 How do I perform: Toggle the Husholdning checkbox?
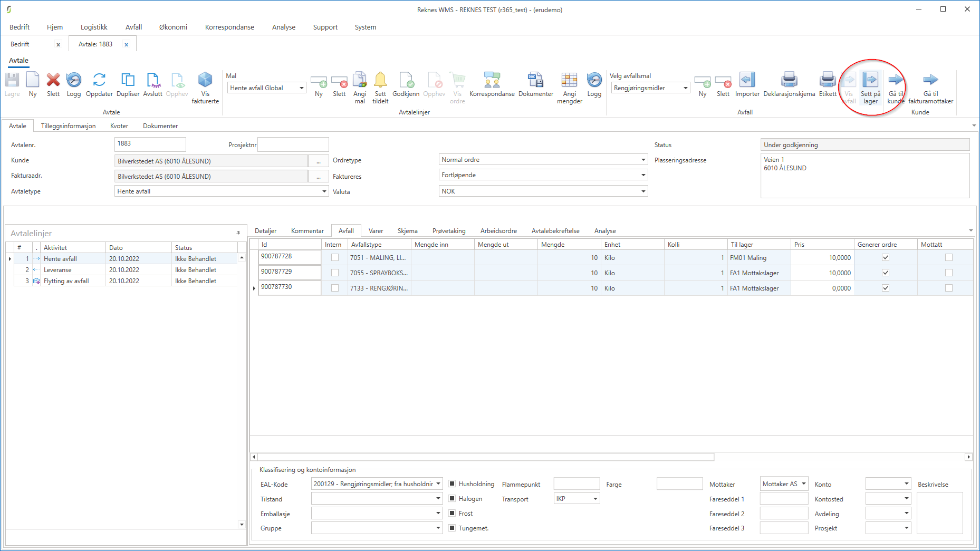point(452,484)
